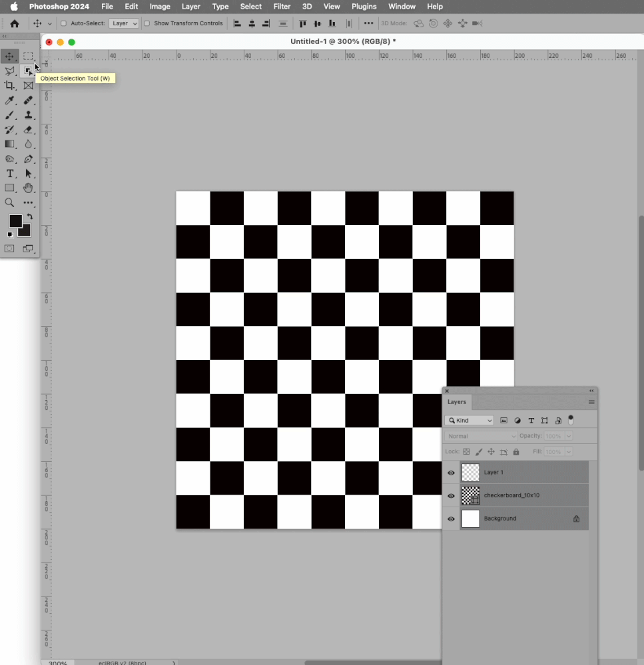Open the Opacity slider dropdown arrow
644x665 pixels.
(x=569, y=436)
